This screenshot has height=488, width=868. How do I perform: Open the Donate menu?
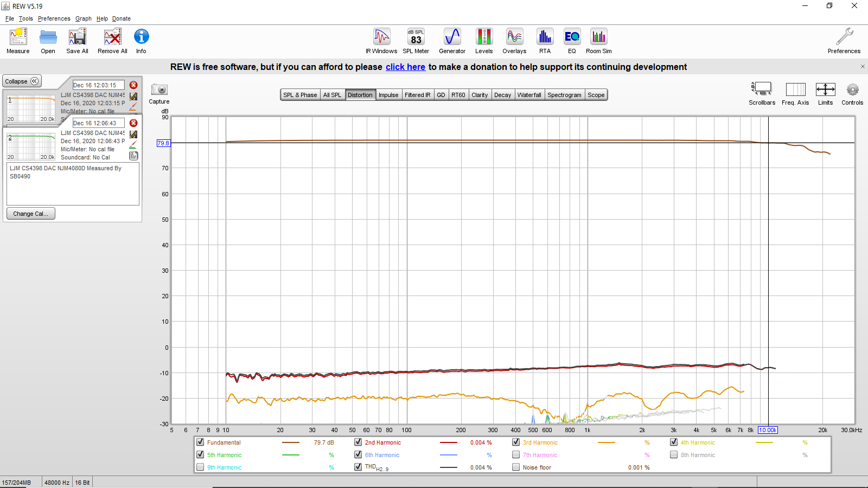122,18
